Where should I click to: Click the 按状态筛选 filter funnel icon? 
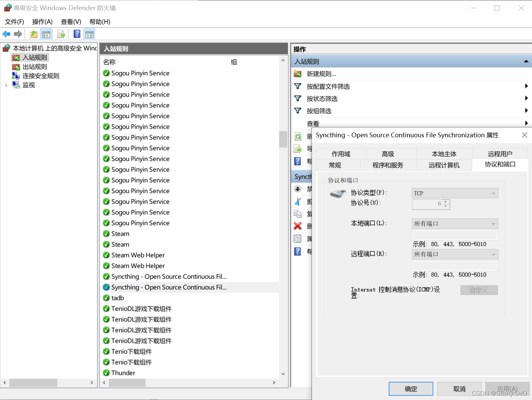[298, 99]
